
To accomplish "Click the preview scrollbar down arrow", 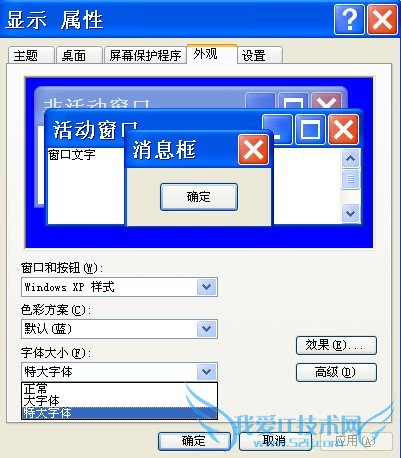I will tap(350, 213).
